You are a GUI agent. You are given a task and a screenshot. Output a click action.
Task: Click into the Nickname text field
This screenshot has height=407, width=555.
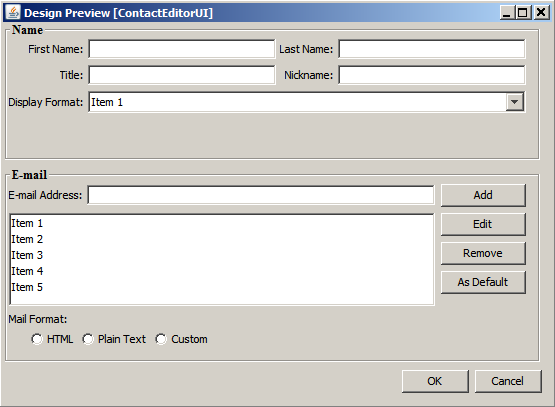(432, 75)
